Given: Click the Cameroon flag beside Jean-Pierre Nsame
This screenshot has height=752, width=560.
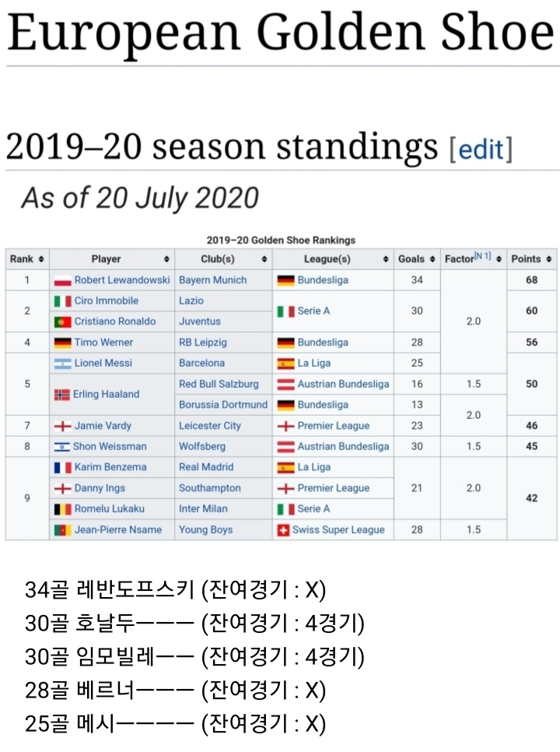Looking at the screenshot, I should (62, 530).
